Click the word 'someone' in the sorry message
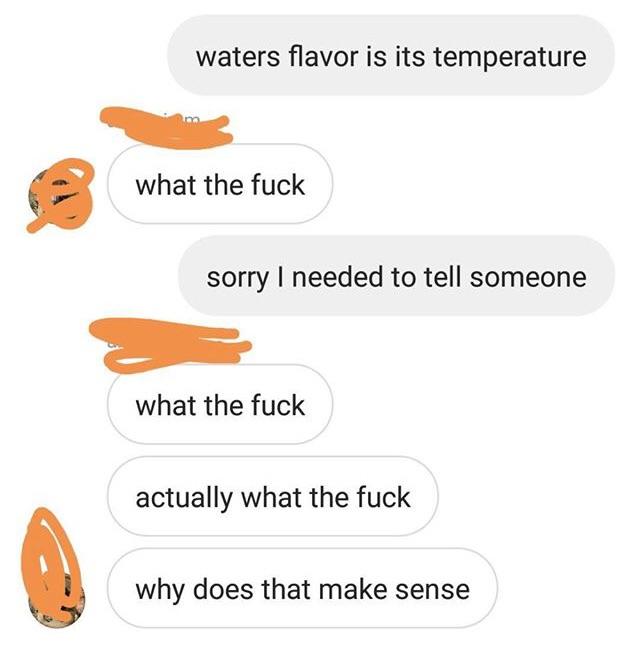The image size is (640, 649). coord(528,277)
